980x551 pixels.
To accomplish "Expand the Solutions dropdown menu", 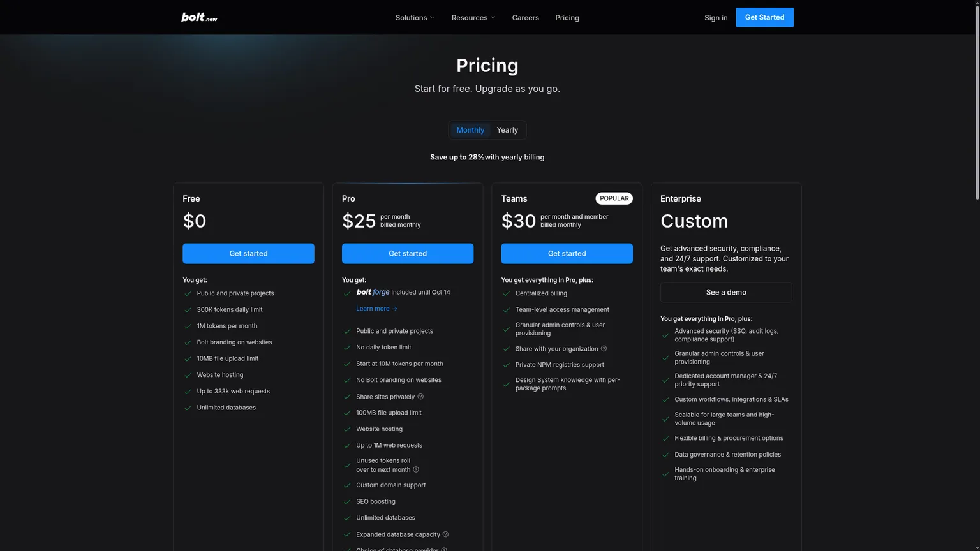I will pyautogui.click(x=415, y=18).
